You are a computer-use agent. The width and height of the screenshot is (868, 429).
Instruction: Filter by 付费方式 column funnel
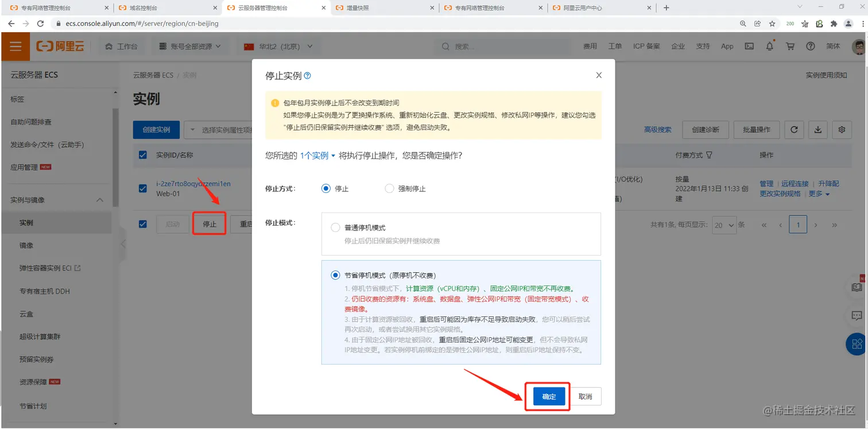click(709, 155)
